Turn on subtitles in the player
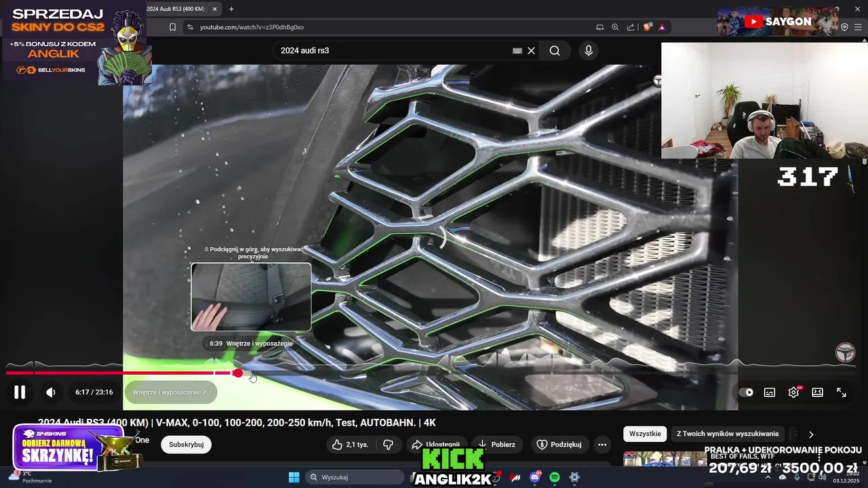The width and height of the screenshot is (868, 488). click(770, 392)
